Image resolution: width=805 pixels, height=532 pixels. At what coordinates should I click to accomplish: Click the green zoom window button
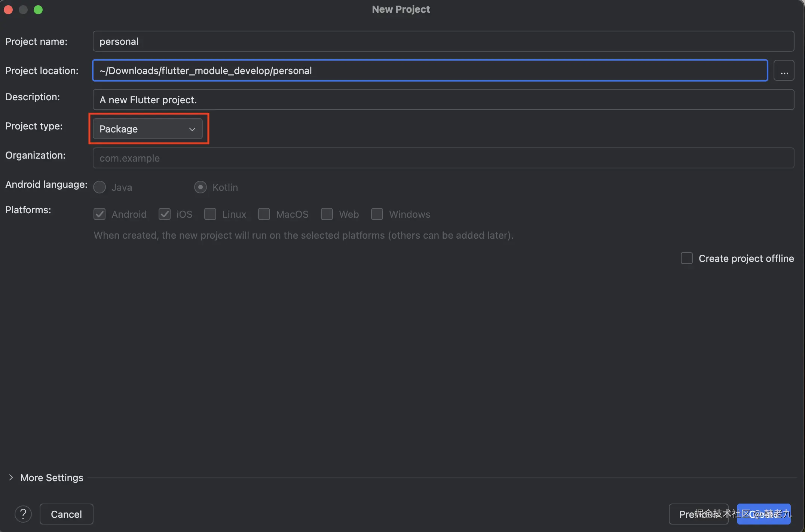[x=38, y=10]
